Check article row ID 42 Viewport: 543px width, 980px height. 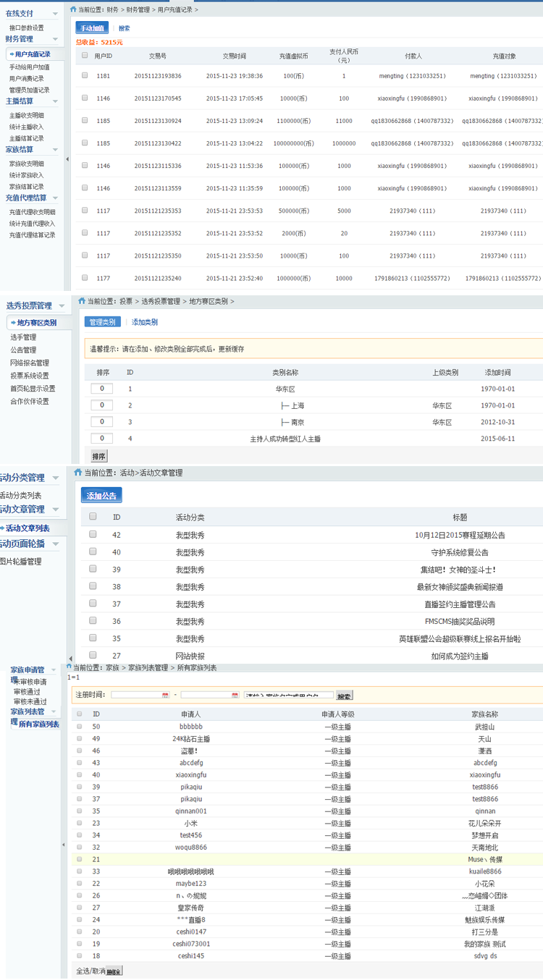pyautogui.click(x=93, y=534)
